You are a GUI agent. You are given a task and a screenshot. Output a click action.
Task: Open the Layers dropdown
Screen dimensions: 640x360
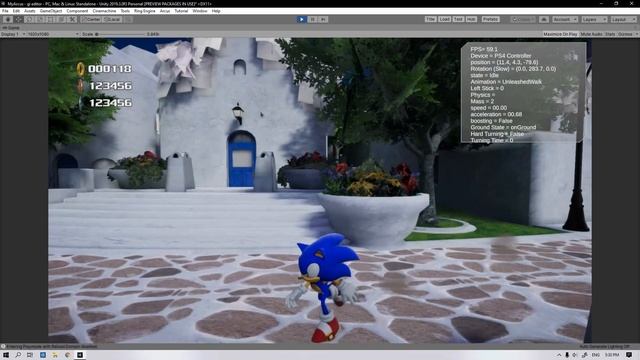pos(594,19)
